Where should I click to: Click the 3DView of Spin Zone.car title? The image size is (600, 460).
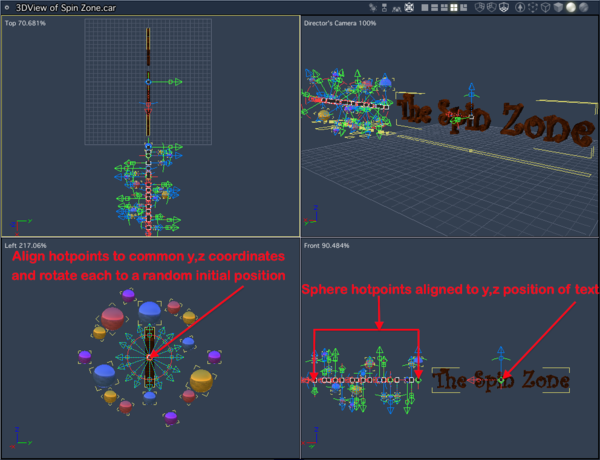pyautogui.click(x=65, y=8)
